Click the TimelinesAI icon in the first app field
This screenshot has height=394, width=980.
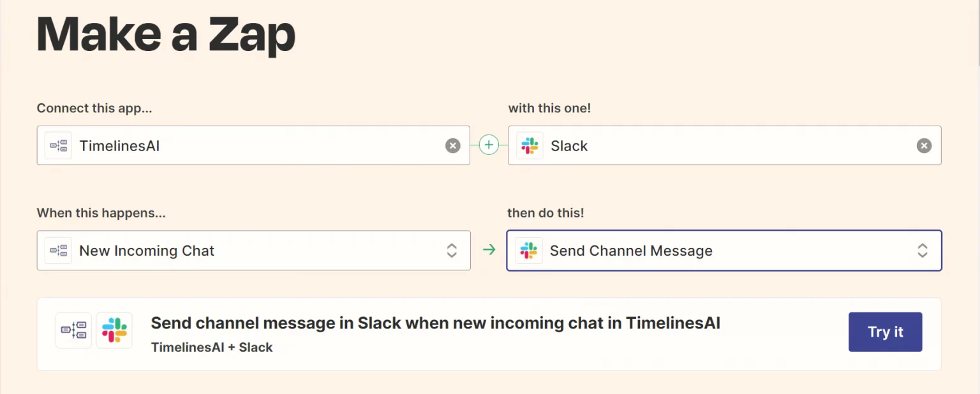click(x=58, y=145)
